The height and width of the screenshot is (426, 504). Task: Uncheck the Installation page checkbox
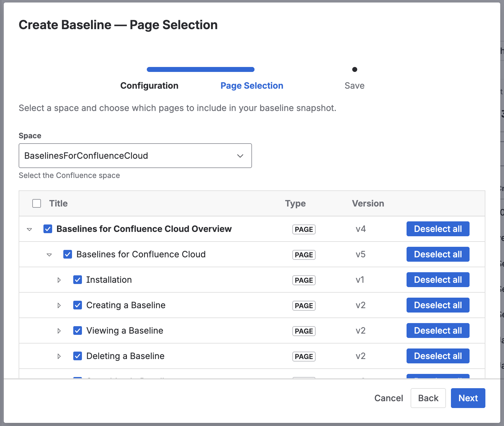coord(78,280)
